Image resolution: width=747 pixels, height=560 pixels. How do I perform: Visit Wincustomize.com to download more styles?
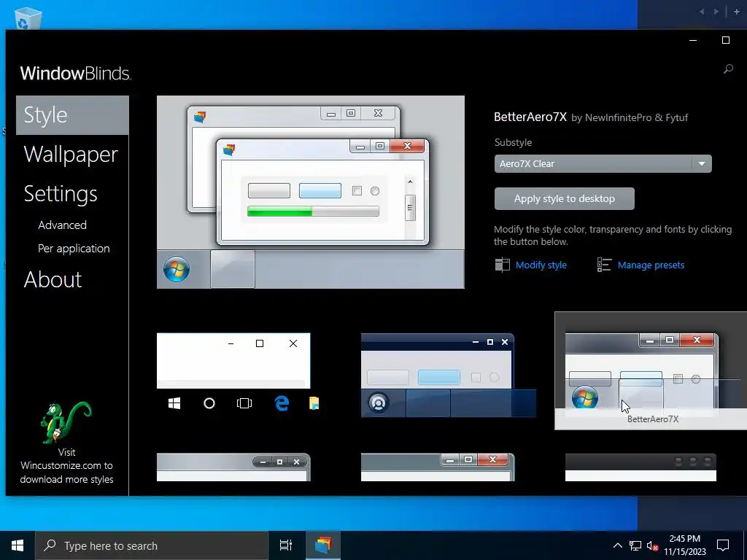[66, 466]
